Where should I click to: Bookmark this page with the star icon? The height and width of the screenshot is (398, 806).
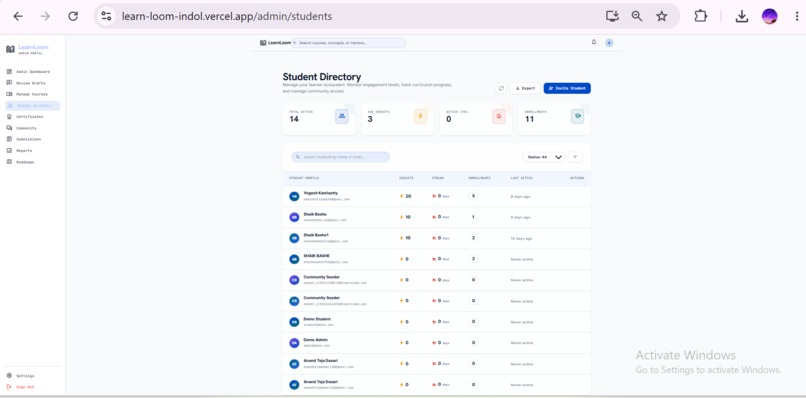click(662, 16)
